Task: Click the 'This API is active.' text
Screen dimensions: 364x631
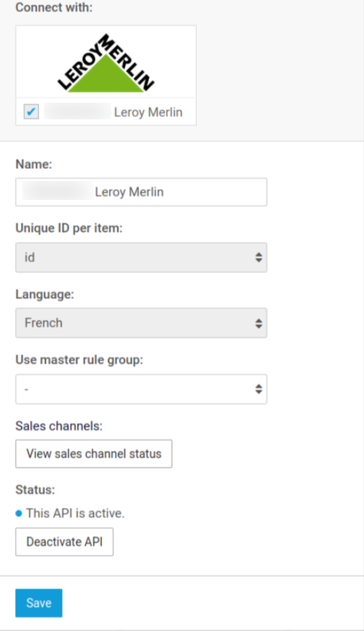Action: click(75, 513)
